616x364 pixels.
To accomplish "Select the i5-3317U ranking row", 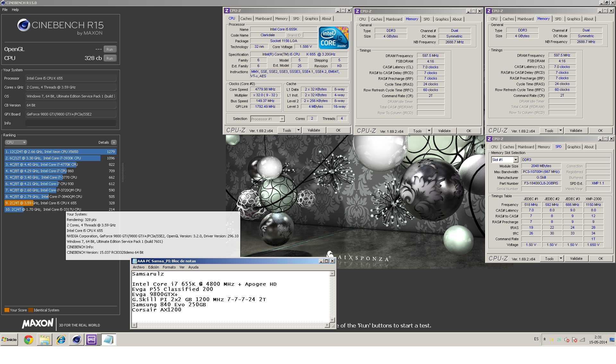I will (x=60, y=209).
